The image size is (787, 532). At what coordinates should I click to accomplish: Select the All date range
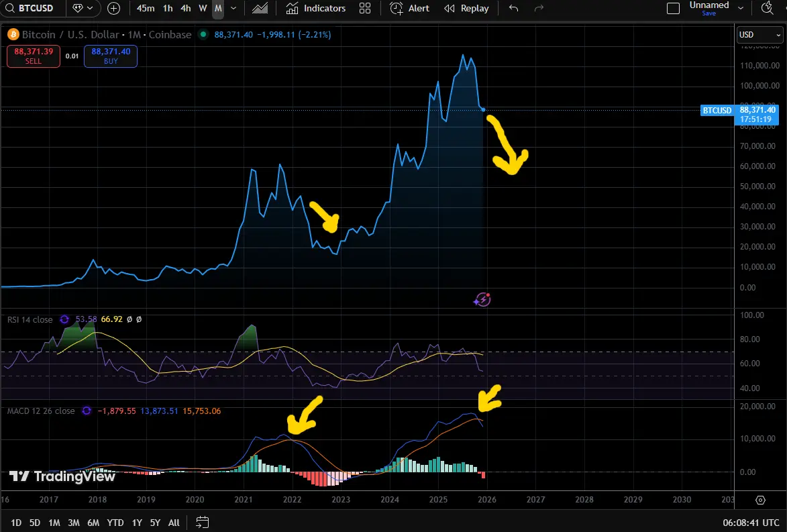[174, 523]
